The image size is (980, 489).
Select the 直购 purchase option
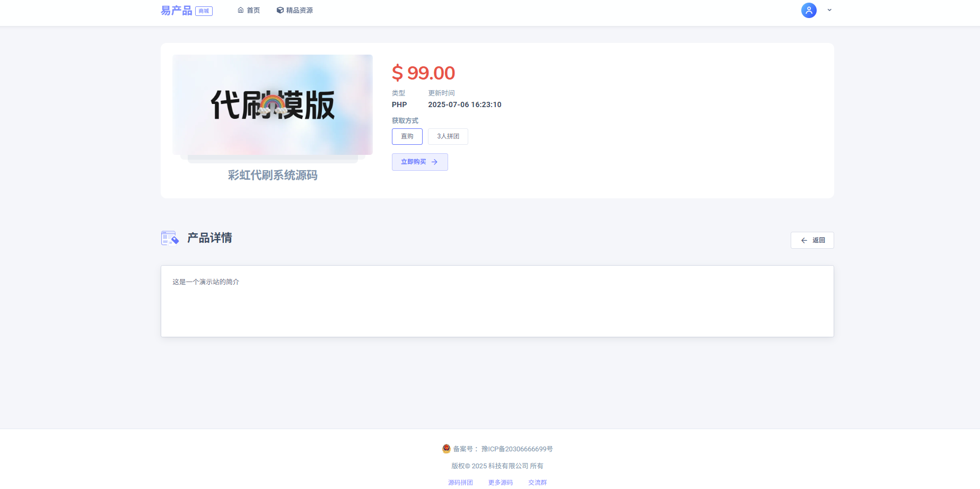tap(407, 136)
